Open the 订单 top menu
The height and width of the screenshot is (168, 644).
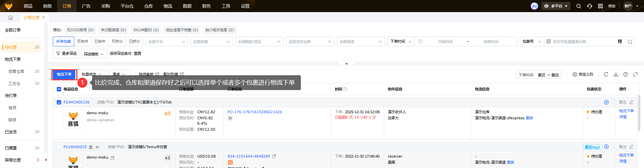pos(67,6)
